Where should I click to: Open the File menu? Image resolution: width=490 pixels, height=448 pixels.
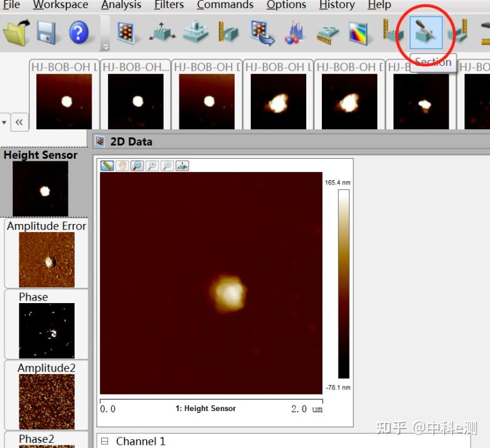coord(11,4)
